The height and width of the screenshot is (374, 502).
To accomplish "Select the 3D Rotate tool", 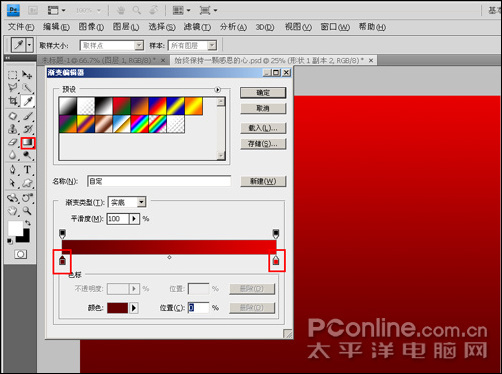I will tap(13, 198).
